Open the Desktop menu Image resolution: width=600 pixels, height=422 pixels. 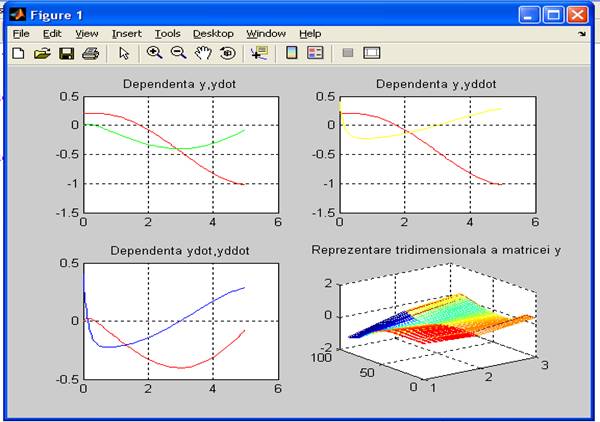coord(213,34)
